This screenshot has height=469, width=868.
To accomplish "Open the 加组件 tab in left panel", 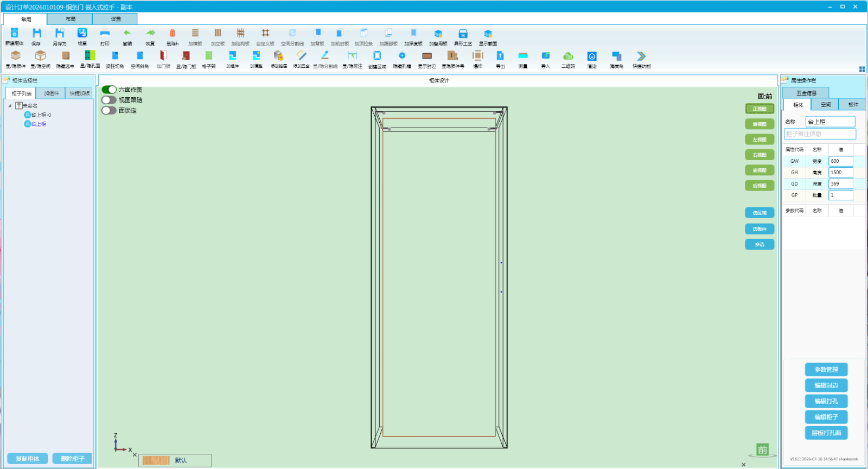I will 51,93.
